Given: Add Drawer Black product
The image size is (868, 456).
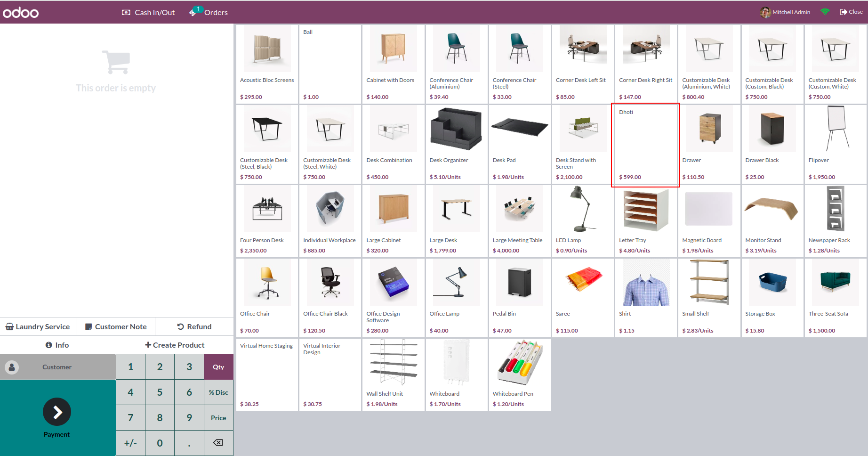Looking at the screenshot, I should [772, 144].
